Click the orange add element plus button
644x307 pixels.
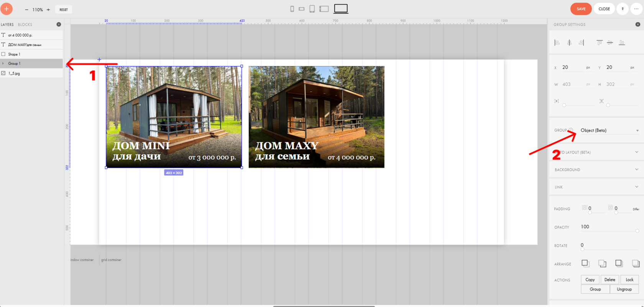[7, 9]
